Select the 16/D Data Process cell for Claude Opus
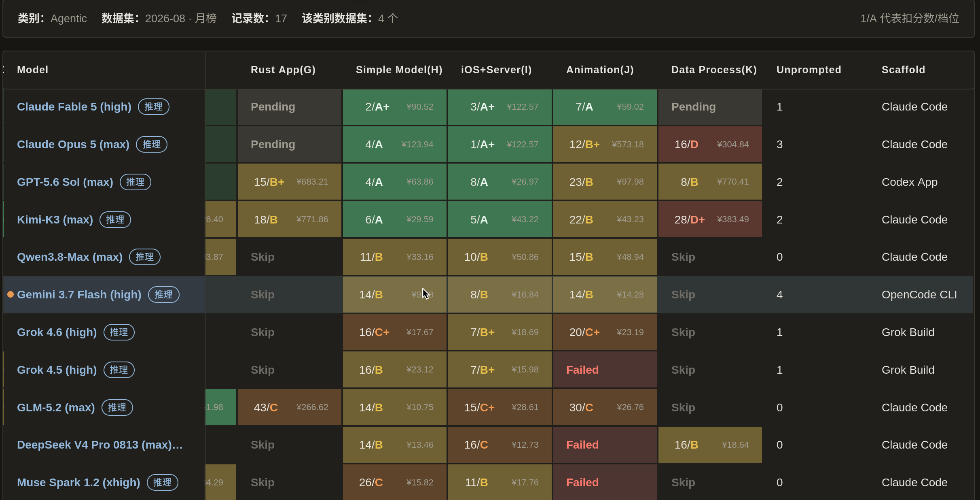The width and height of the screenshot is (980, 500). coord(710,145)
